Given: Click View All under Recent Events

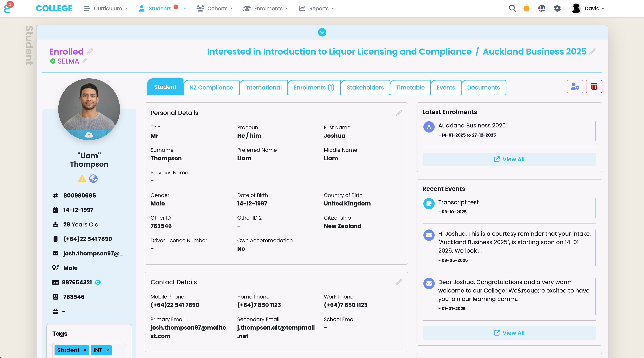Looking at the screenshot, I should pyautogui.click(x=509, y=333).
